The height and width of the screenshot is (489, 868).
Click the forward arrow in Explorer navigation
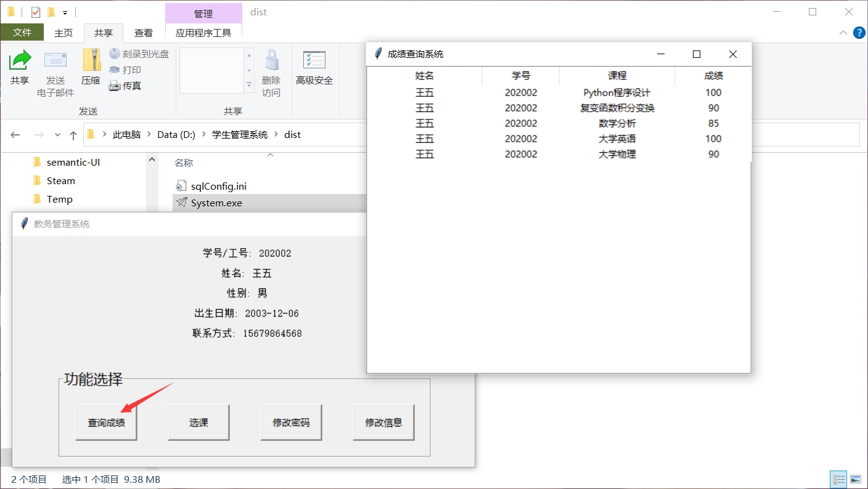click(39, 135)
